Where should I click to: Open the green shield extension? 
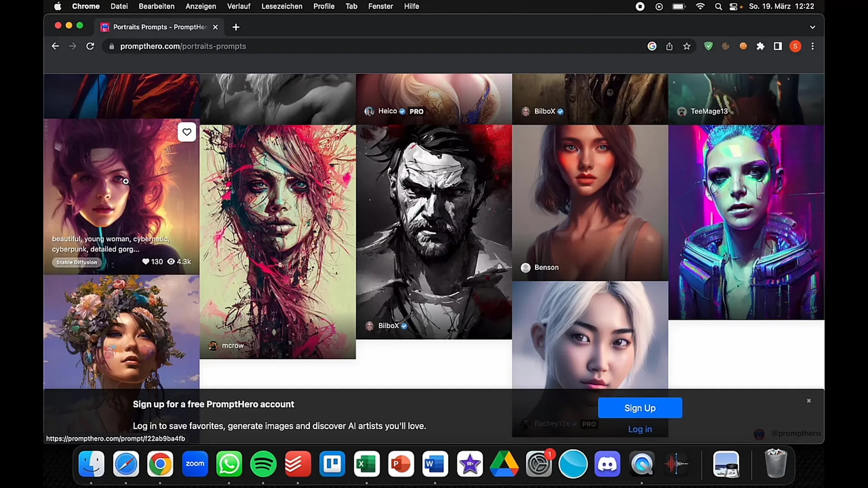coord(708,46)
